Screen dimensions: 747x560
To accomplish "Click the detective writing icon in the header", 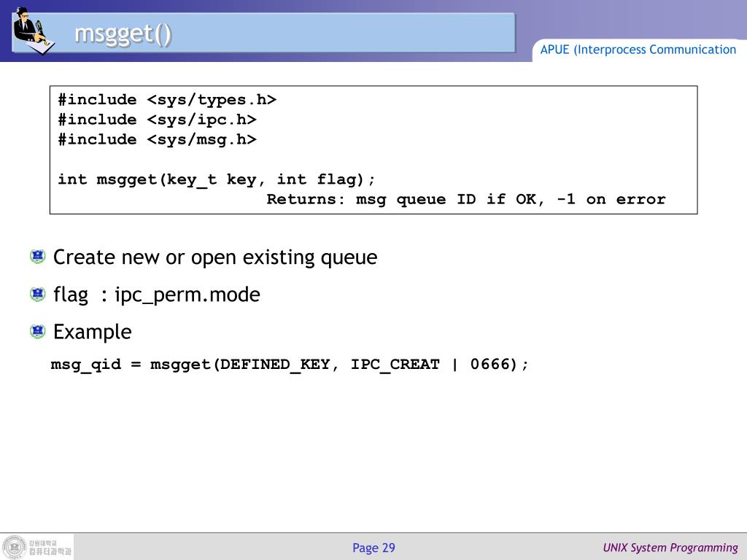I will (x=34, y=30).
